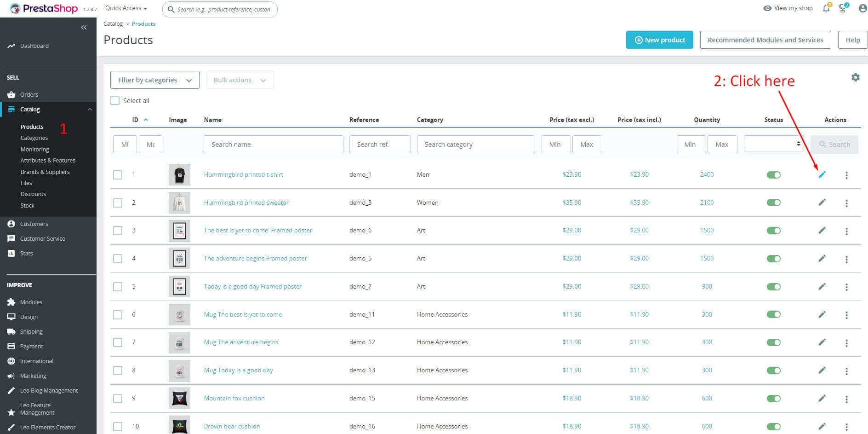Click quantity 2400 for product ID 1
The image size is (868, 434).
[x=707, y=174]
